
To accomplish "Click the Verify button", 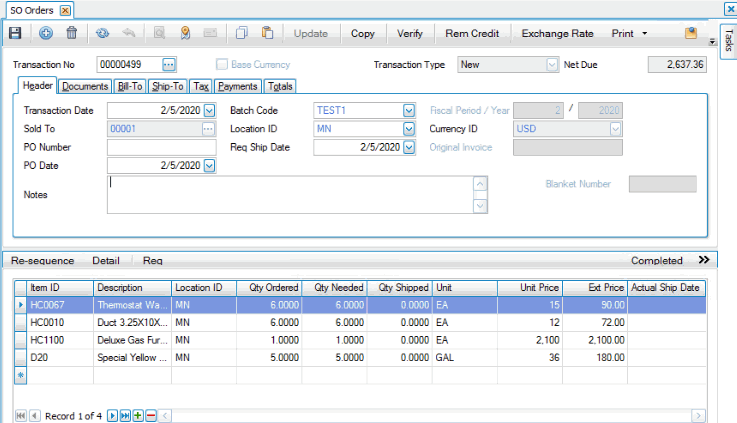I will (x=410, y=33).
